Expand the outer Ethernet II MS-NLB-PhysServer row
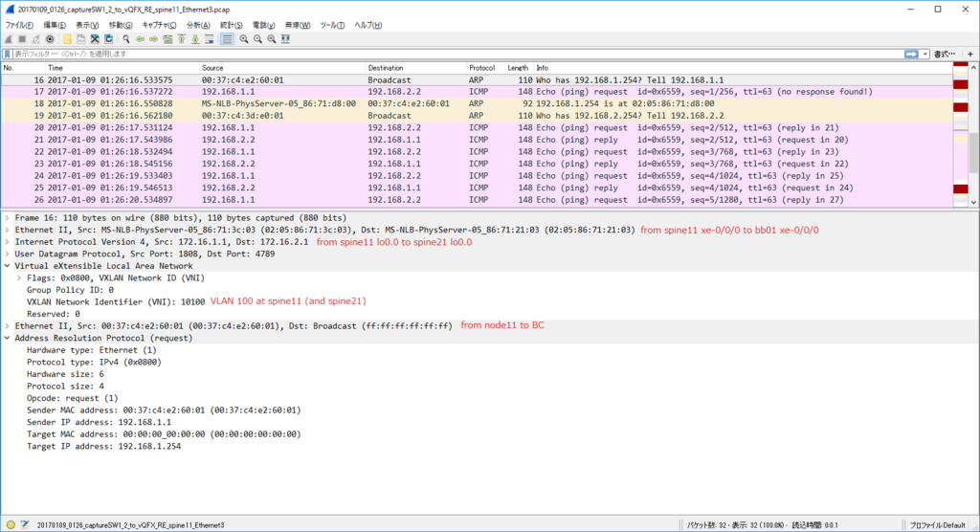 (x=7, y=230)
